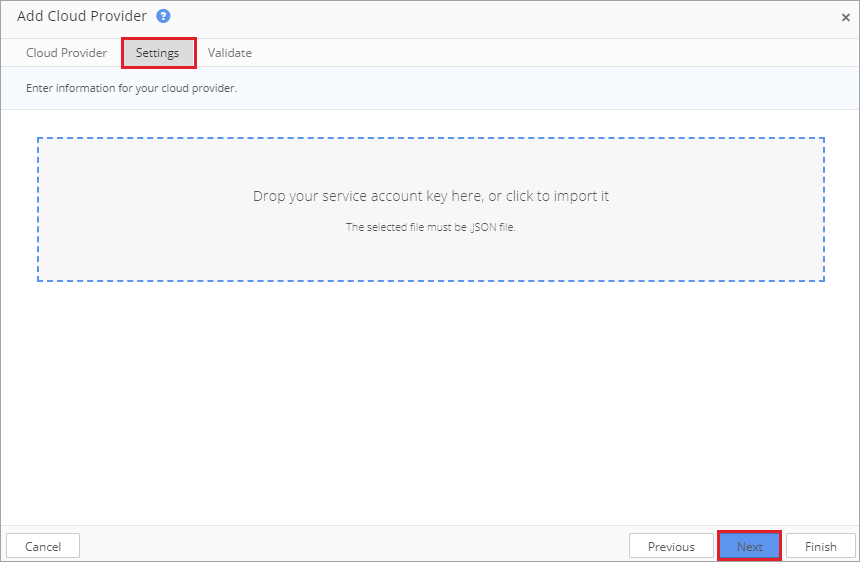Go to the Validate tab
This screenshot has height=562, width=860.
pos(229,53)
